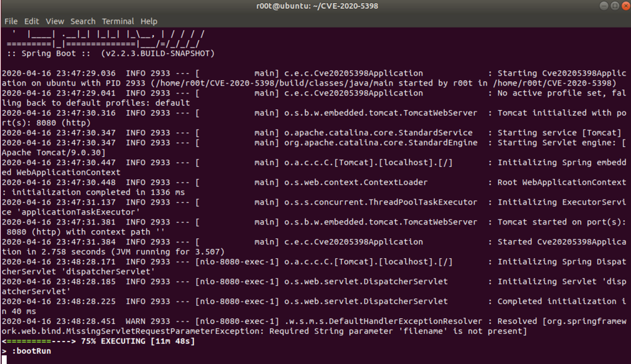Open the Terminal menu
Viewport: 631px width, 364px height.
point(118,21)
